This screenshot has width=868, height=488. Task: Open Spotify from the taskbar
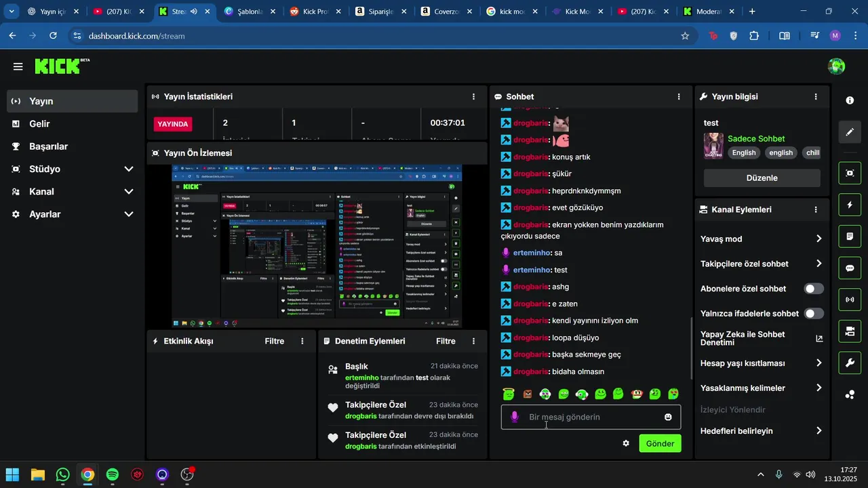113,474
